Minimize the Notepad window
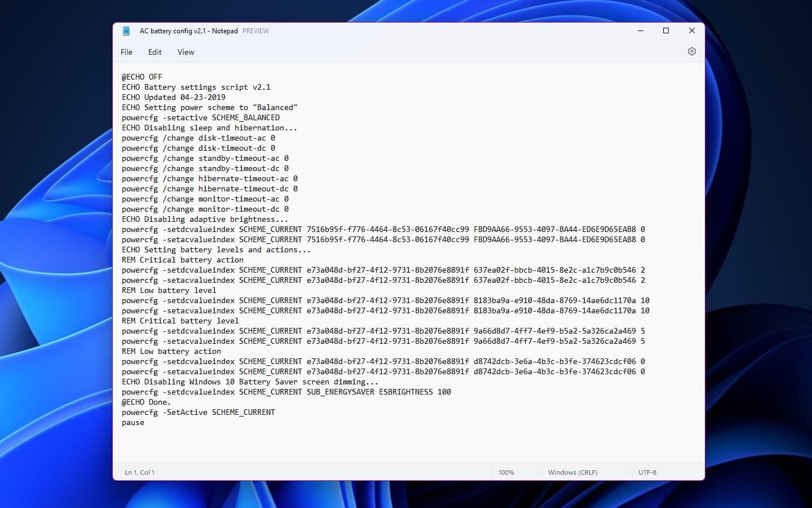Screen dimensions: 812x508 click(640, 30)
